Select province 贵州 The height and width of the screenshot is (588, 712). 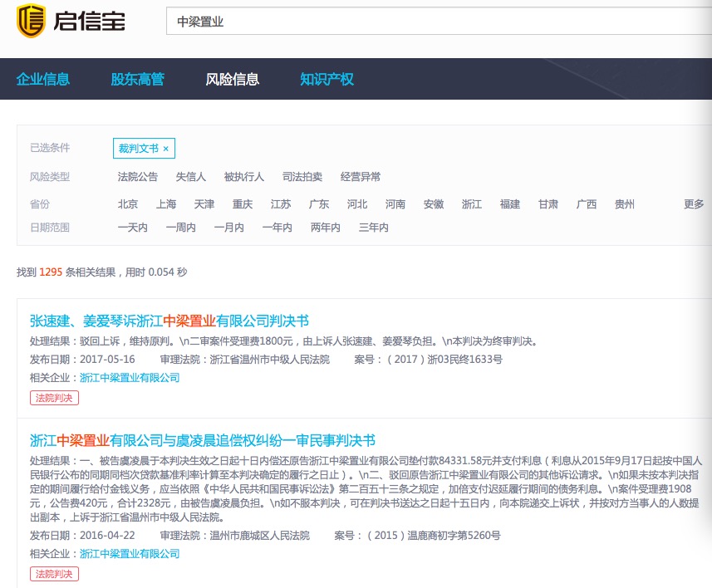pyautogui.click(x=625, y=203)
